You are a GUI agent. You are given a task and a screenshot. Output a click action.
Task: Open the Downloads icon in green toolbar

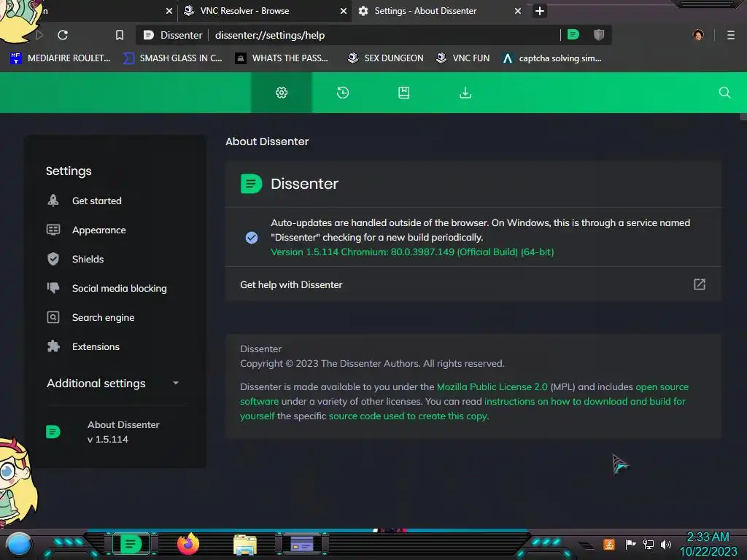(465, 93)
